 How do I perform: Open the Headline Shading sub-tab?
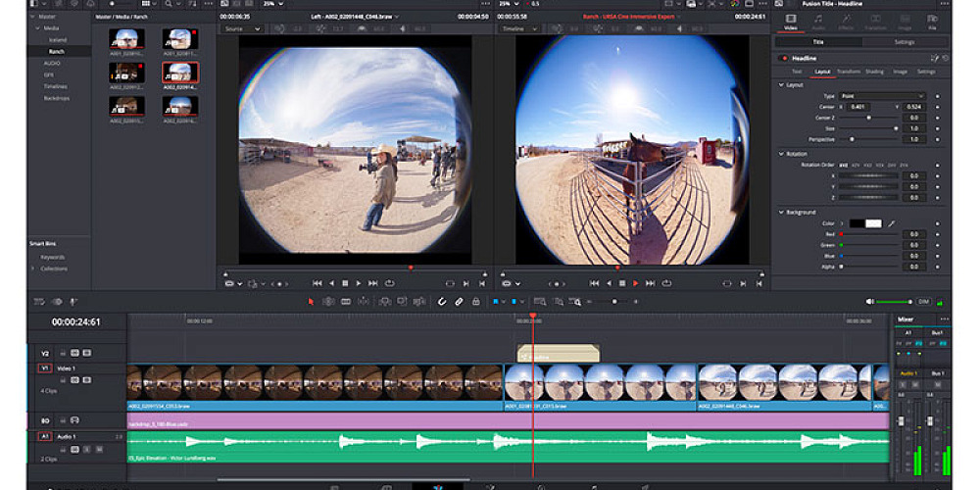coord(874,72)
